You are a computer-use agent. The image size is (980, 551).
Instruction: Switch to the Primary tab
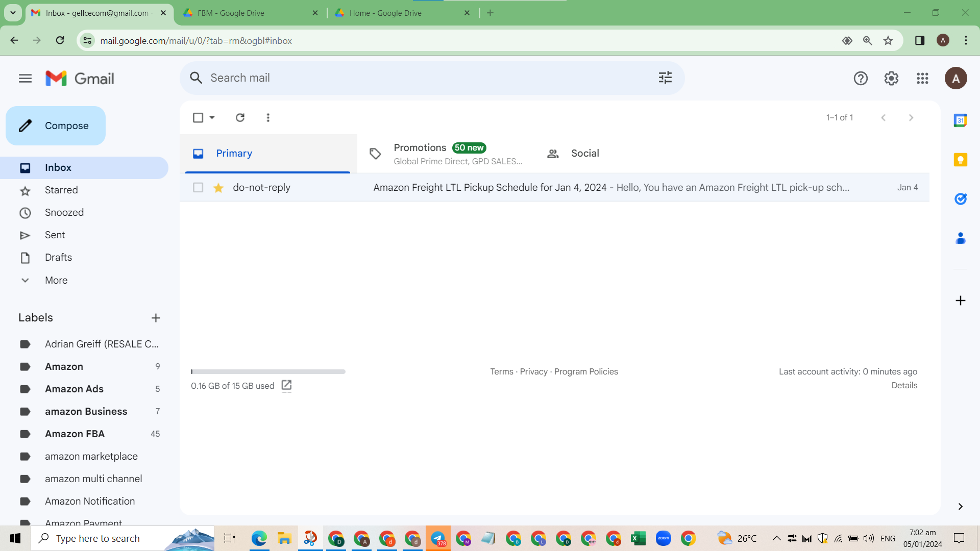click(268, 154)
